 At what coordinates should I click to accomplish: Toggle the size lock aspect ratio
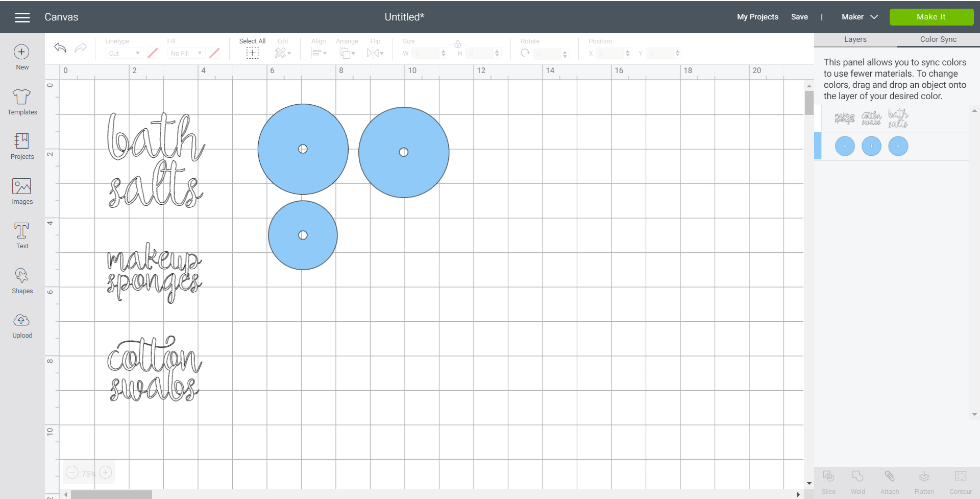458,44
